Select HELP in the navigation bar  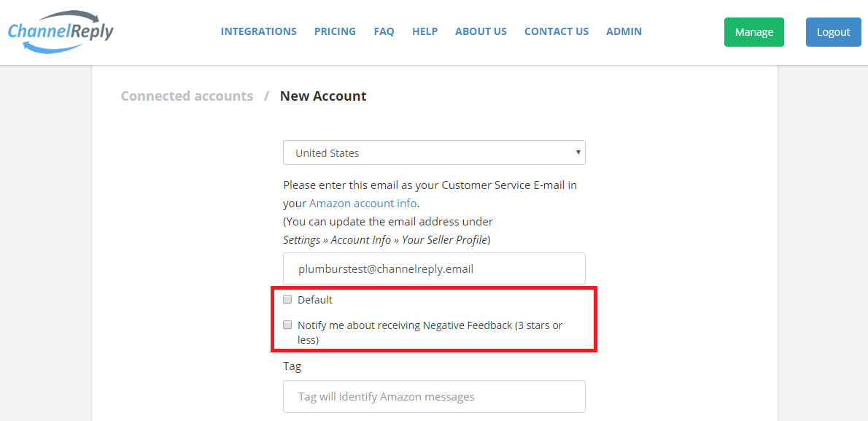(x=425, y=31)
